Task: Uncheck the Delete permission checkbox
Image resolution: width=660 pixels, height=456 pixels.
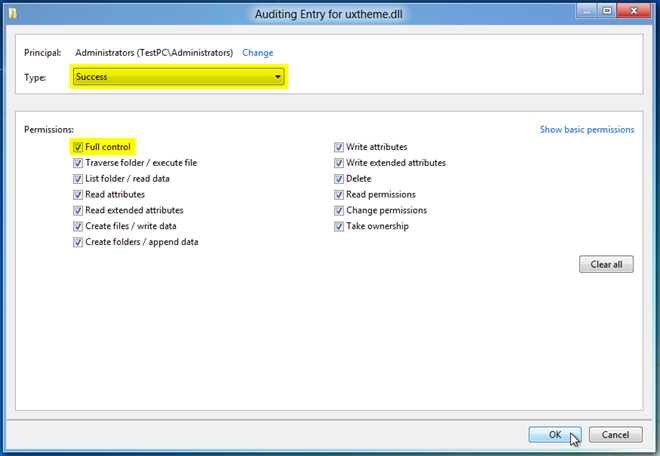Action: click(339, 179)
